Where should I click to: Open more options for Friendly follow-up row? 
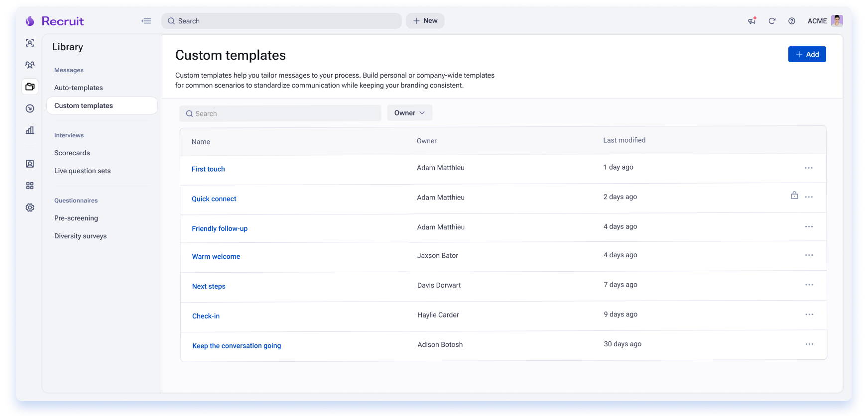(809, 226)
